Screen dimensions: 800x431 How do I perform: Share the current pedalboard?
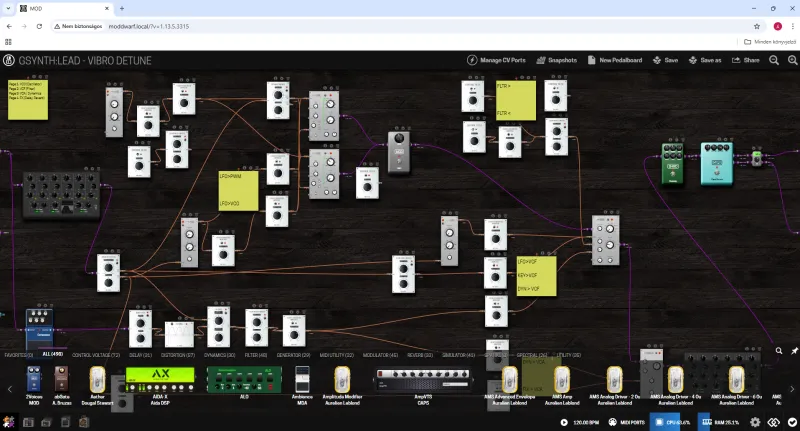[x=745, y=60]
